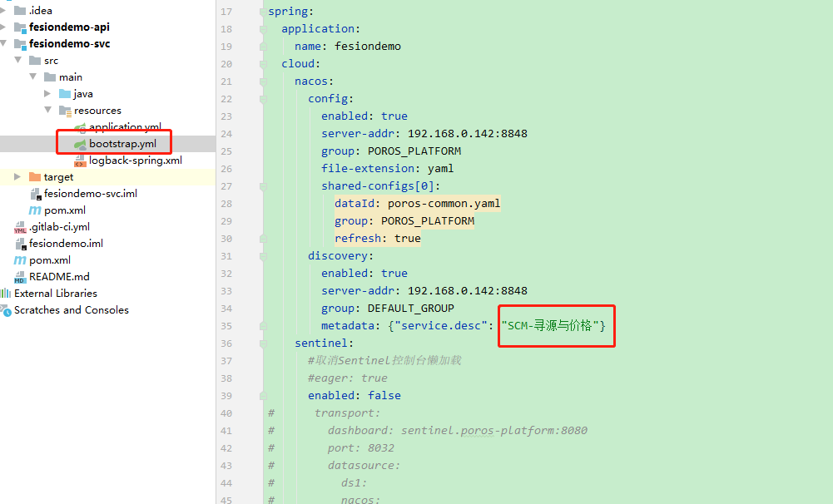Click the README.md markdown file icon
Screen dimensions: 833x504
pyautogui.click(x=20, y=277)
